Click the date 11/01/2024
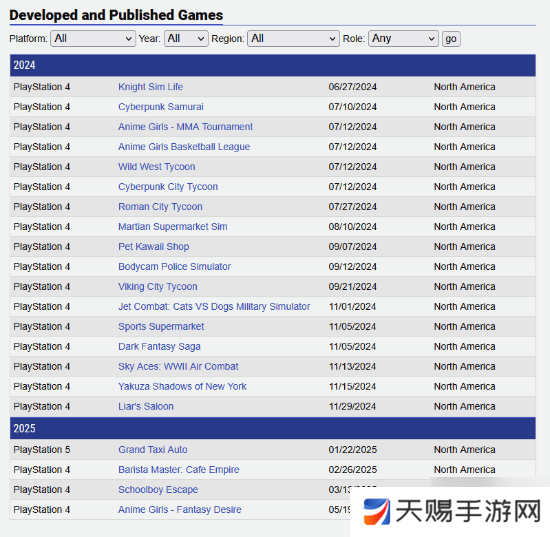 [353, 307]
